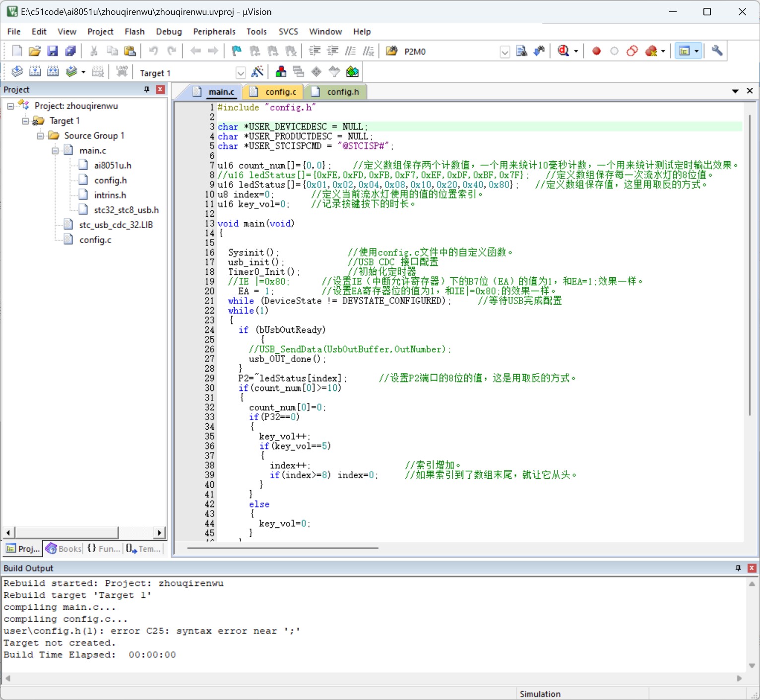Open the Target 1 selection dropdown
This screenshot has width=760, height=700.
(241, 73)
